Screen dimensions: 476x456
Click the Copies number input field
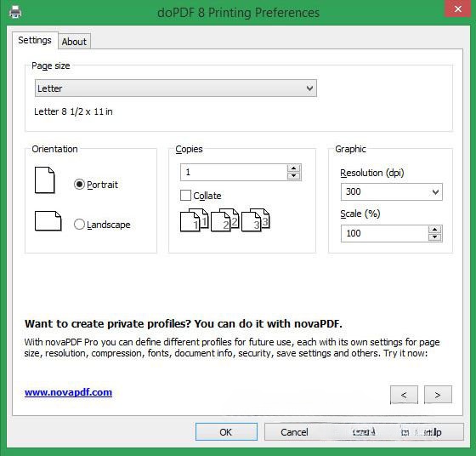[234, 172]
